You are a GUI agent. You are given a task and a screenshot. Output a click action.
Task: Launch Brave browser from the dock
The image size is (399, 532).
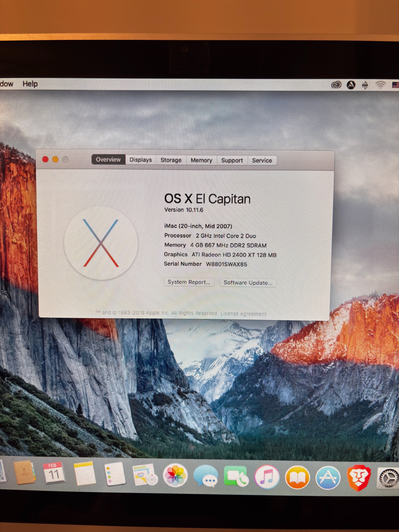click(358, 478)
